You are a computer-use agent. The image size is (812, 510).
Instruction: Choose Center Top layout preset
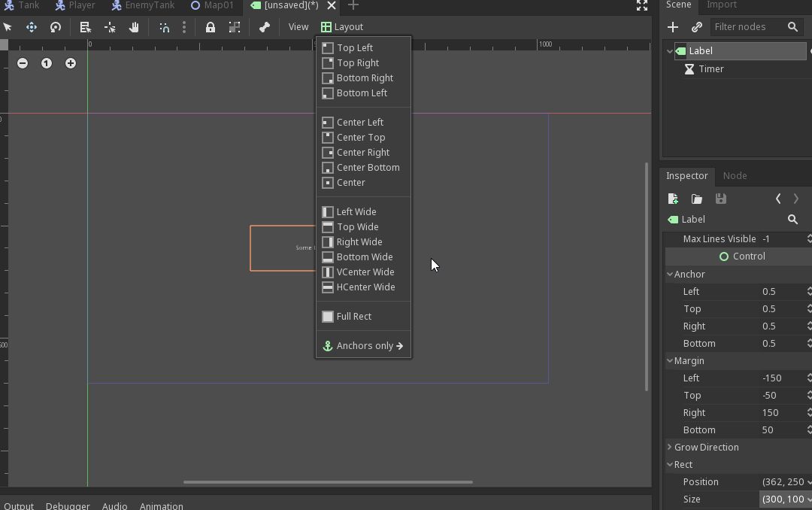(364, 138)
